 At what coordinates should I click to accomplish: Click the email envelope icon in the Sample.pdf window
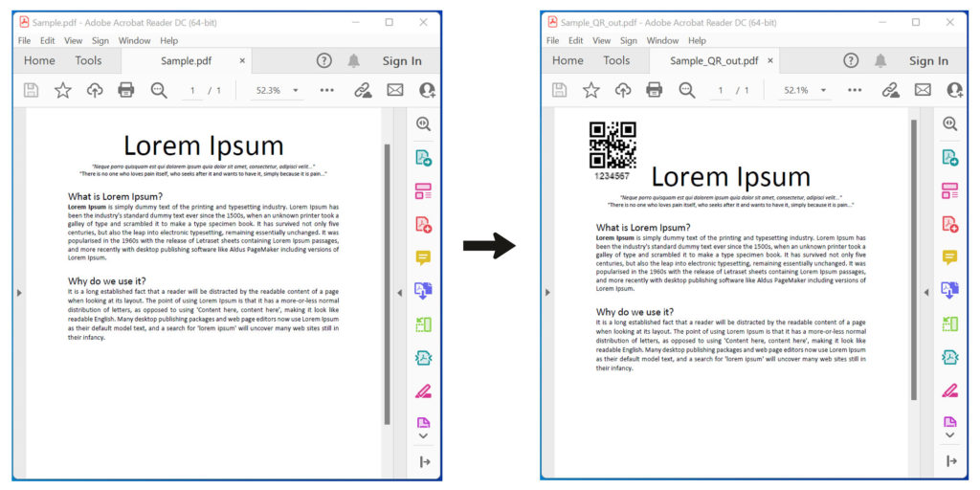(394, 90)
